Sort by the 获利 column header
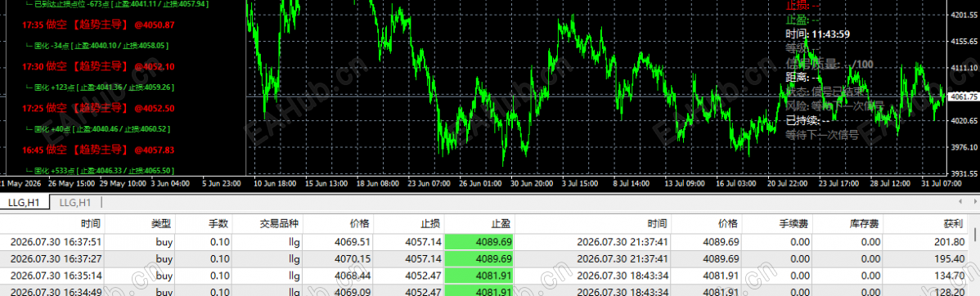The width and height of the screenshot is (980, 296). click(x=953, y=223)
